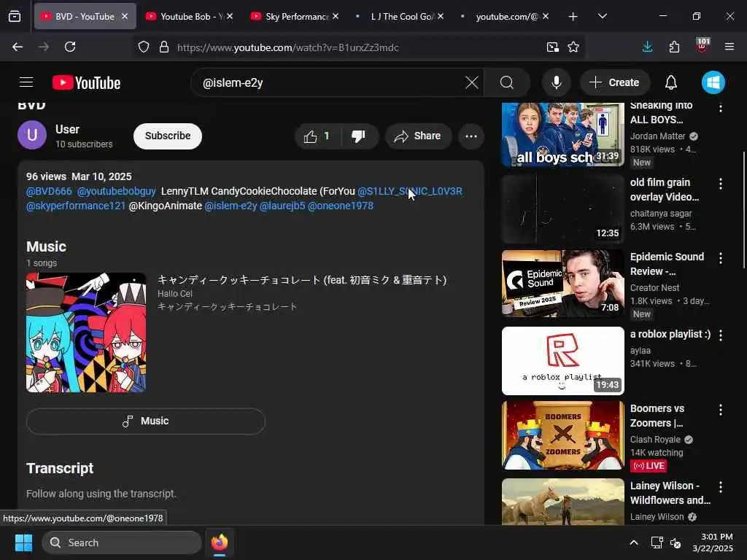Screen dimensions: 747x560
Task: Click the Firefox address bar URL
Action: point(288,47)
